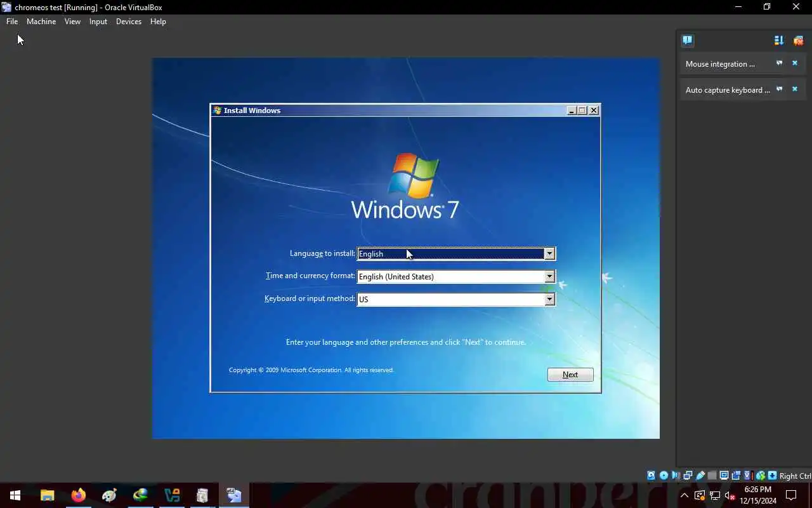Maximize the Install Windows dialog
The image size is (812, 508).
(582, 110)
